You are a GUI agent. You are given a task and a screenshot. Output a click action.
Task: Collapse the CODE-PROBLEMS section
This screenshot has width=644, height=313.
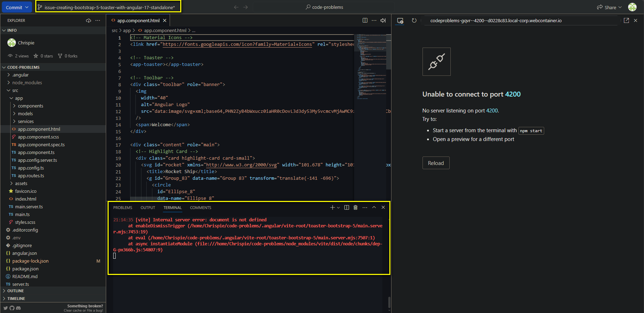pyautogui.click(x=53, y=67)
